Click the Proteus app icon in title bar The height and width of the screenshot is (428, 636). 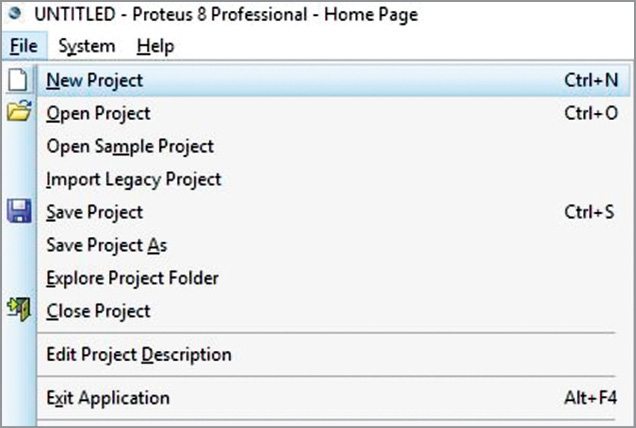[x=14, y=14]
